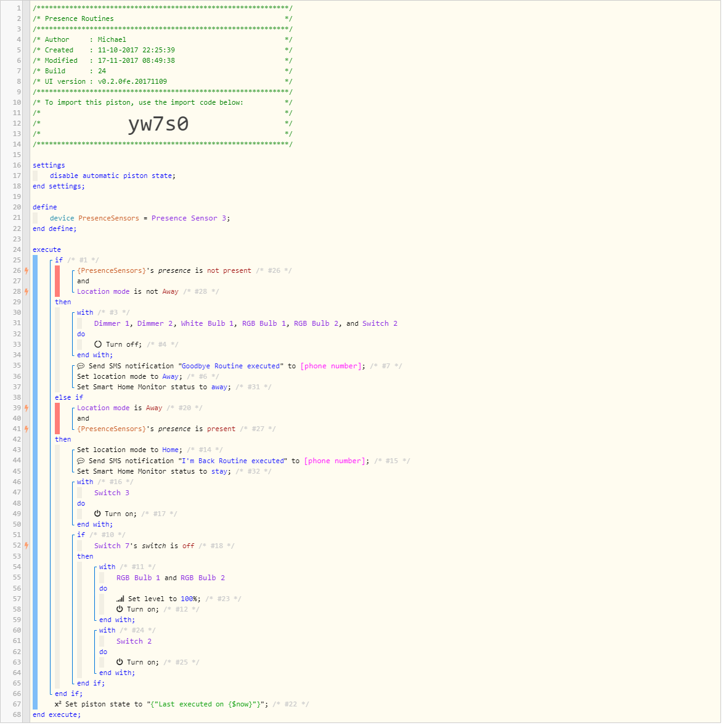Click 'Set Smart Home Monitor status to stay'
Viewport: 726px width, 728px height.
154,472
